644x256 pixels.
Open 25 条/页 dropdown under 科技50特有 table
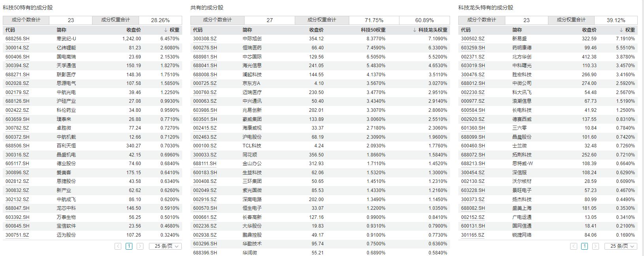(x=165, y=246)
